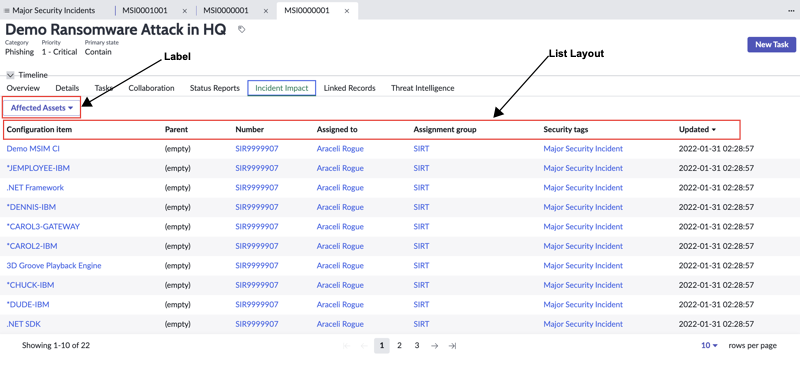Switch to the Threat Intelligence tab
The image size is (800, 388).
click(x=422, y=88)
